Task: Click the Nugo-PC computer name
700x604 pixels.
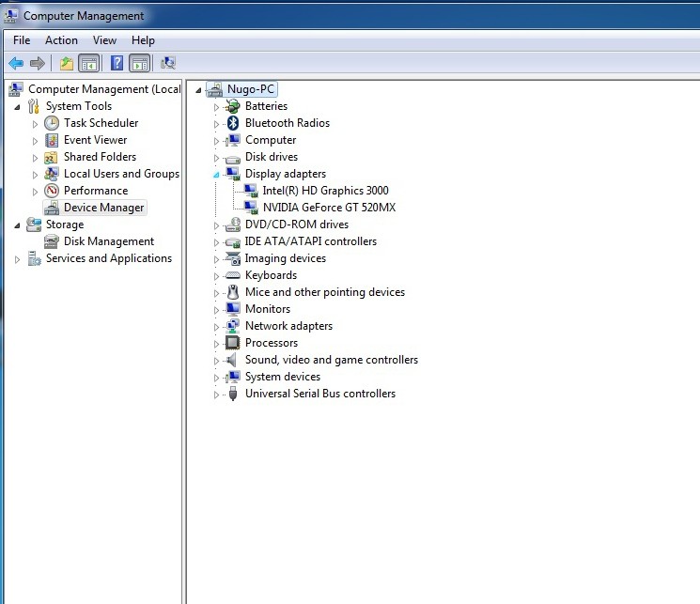Action: (x=251, y=89)
